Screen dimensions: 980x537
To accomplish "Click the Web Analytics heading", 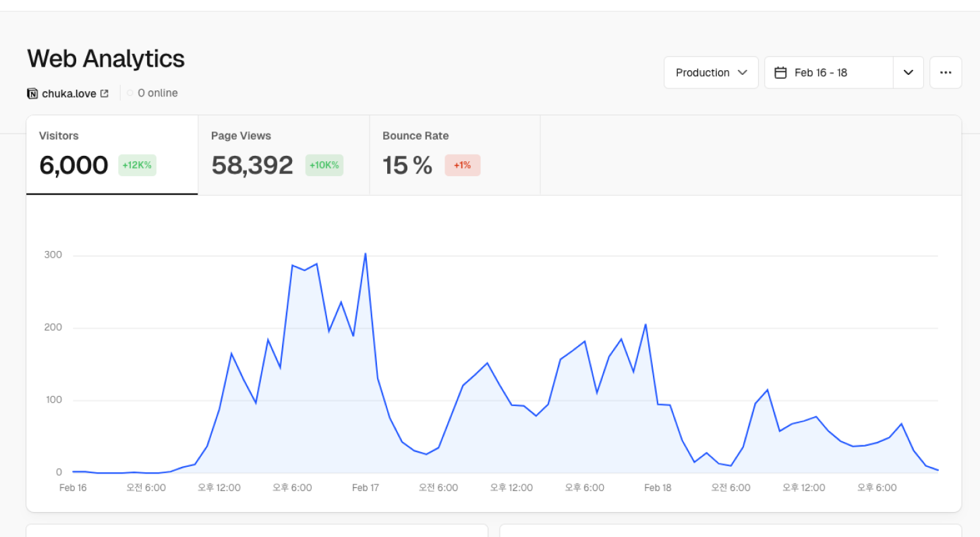I will tap(106, 59).
